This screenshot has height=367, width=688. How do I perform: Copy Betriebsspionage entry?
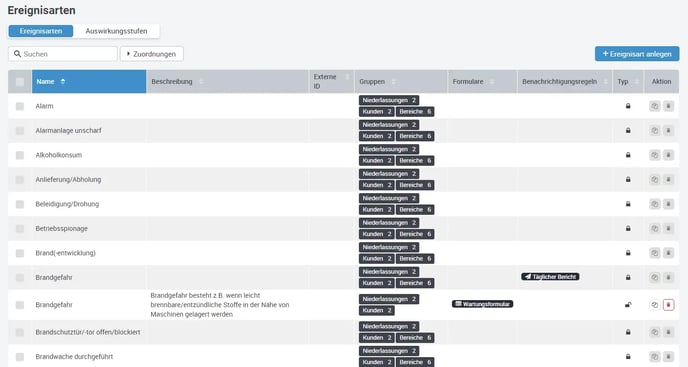(x=654, y=228)
